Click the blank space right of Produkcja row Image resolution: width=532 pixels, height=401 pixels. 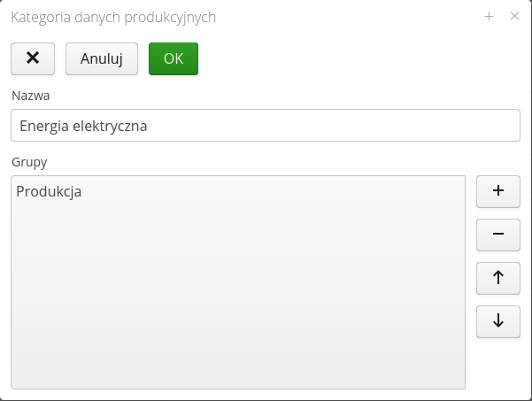point(283,190)
